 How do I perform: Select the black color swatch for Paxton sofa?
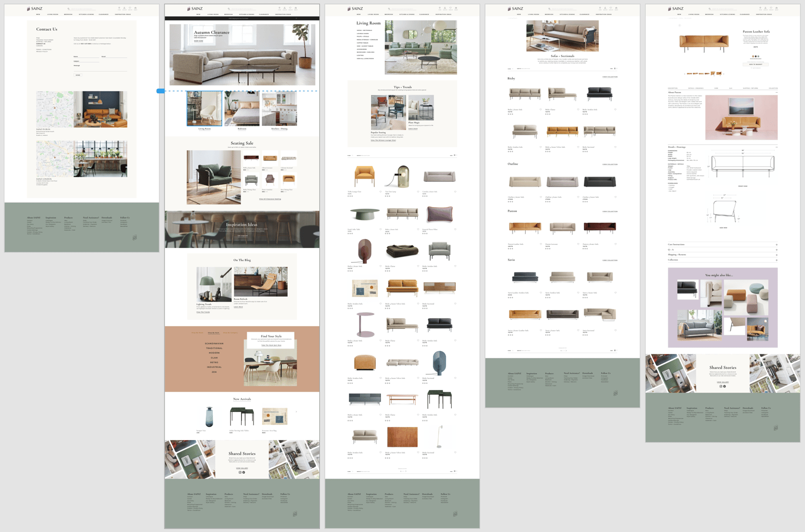tap(756, 56)
